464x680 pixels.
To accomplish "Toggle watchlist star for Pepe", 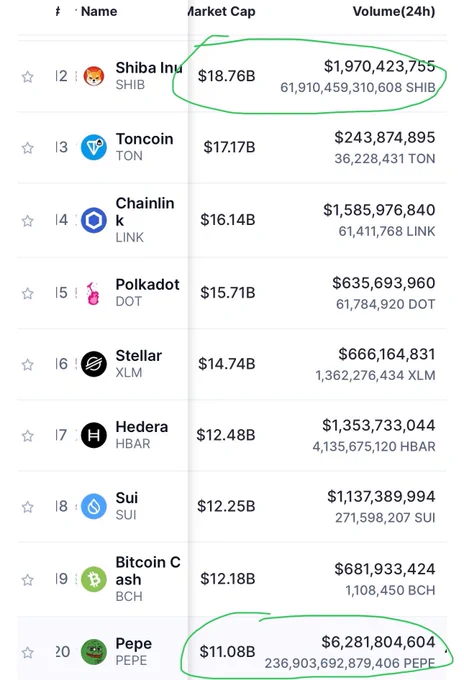I will (28, 652).
